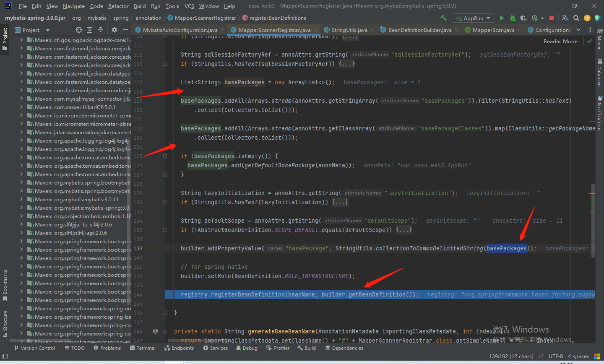This screenshot has width=604, height=364.
Task: Start debugging with the bug icon
Action: point(513,18)
